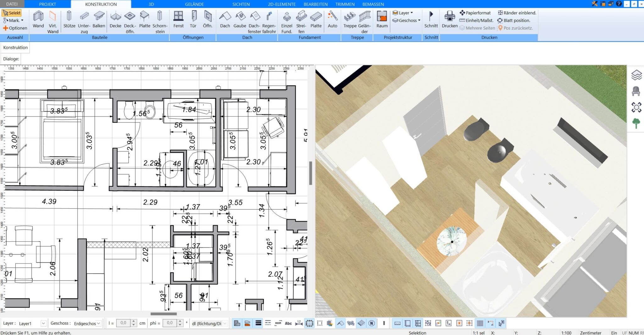The height and width of the screenshot is (335, 644).
Task: Toggle the Ränder einblend option
Action: tap(517, 13)
